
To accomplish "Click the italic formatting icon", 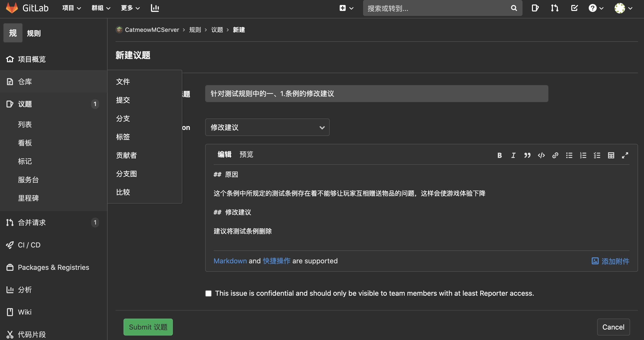I will 513,155.
